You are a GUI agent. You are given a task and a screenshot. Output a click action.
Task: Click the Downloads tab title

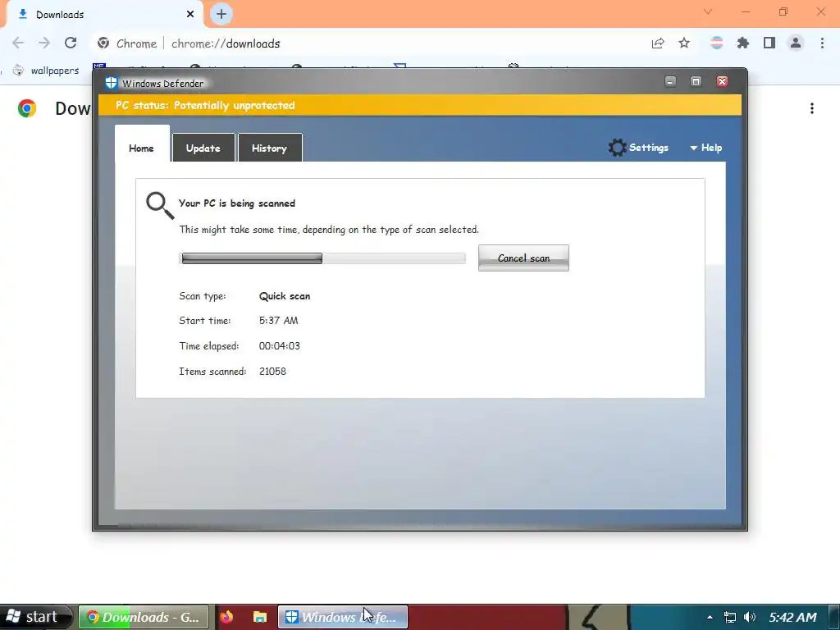tap(60, 15)
